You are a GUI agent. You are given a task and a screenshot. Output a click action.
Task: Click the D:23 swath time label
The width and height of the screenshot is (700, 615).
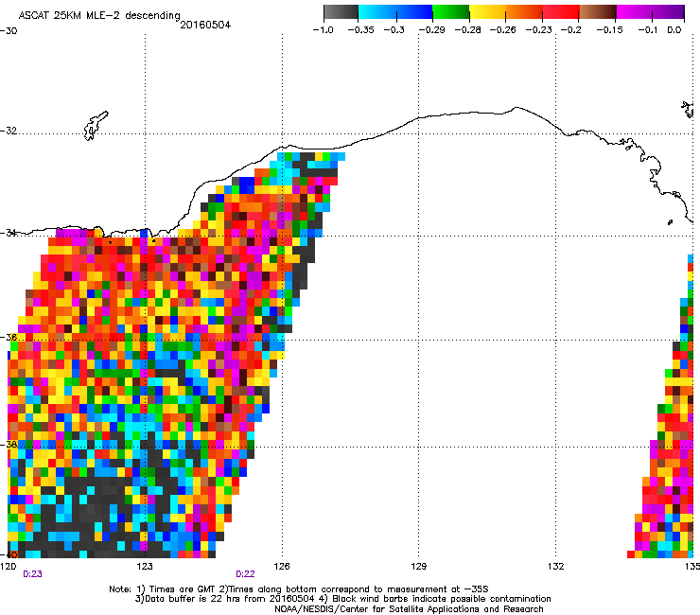(32, 574)
